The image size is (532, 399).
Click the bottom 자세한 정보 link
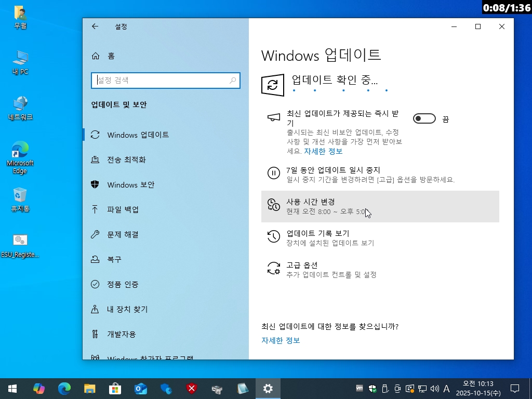(x=281, y=340)
